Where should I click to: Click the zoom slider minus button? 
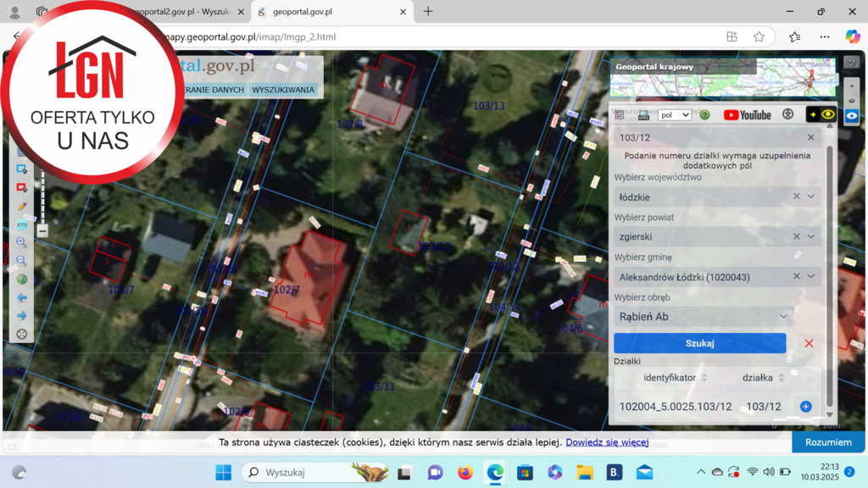(x=42, y=230)
